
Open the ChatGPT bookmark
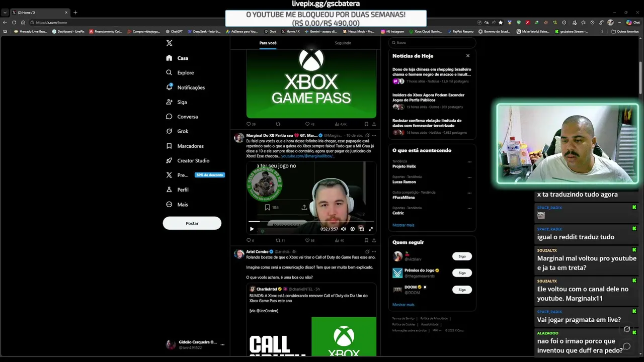pyautogui.click(x=174, y=31)
